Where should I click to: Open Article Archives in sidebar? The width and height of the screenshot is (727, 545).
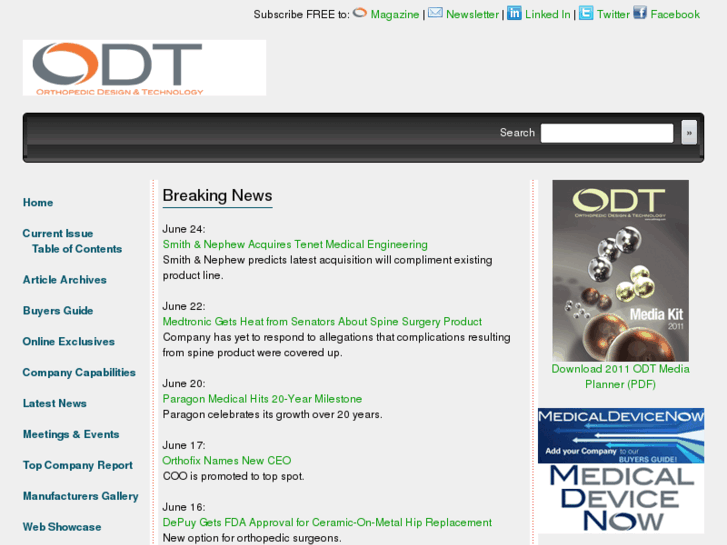tap(64, 280)
